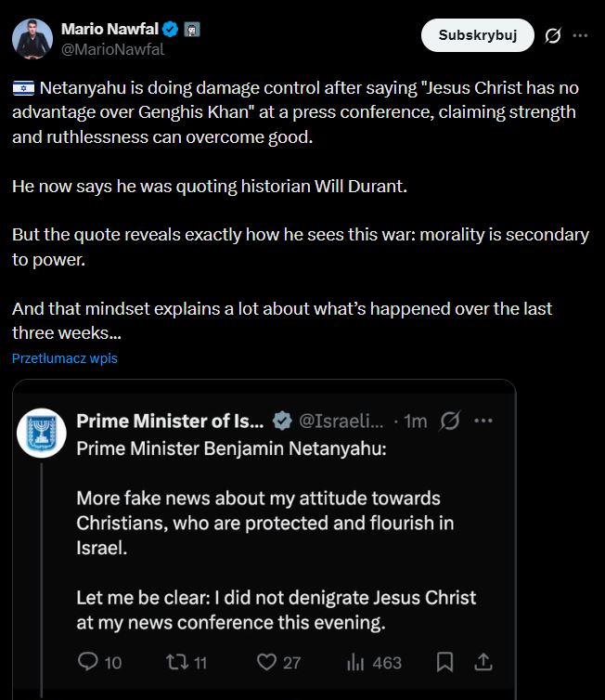Click the Grok icon in the quoted post

(x=450, y=421)
